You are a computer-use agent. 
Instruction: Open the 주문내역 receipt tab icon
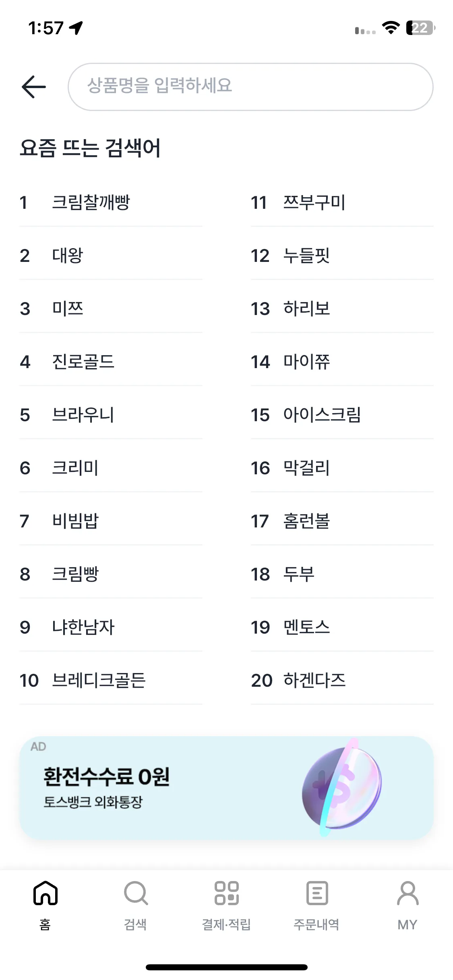click(317, 893)
